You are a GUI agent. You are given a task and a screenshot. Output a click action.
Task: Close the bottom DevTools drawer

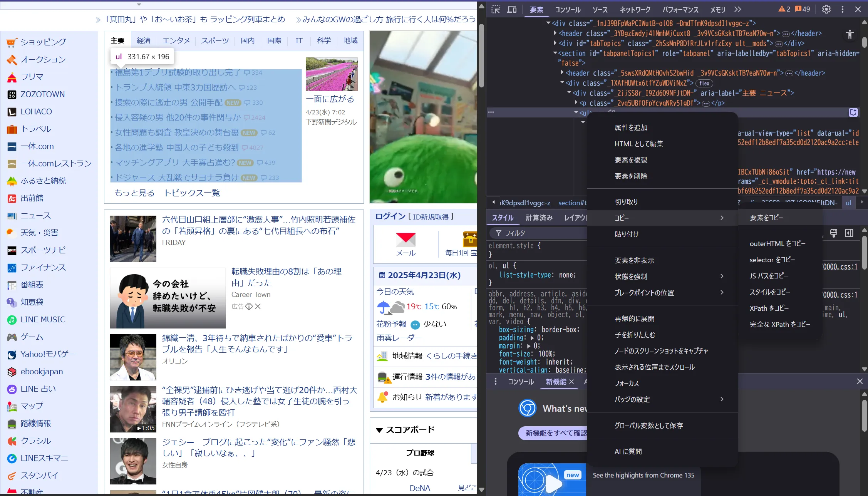coord(860,382)
